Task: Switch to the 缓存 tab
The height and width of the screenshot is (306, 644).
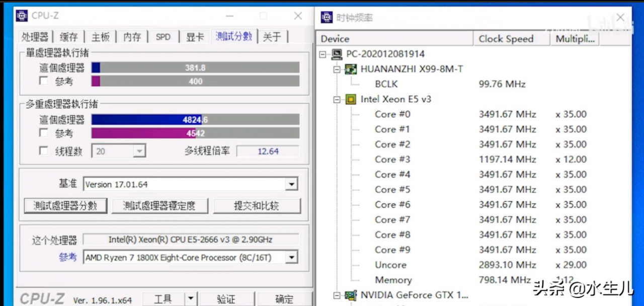Action: (69, 37)
